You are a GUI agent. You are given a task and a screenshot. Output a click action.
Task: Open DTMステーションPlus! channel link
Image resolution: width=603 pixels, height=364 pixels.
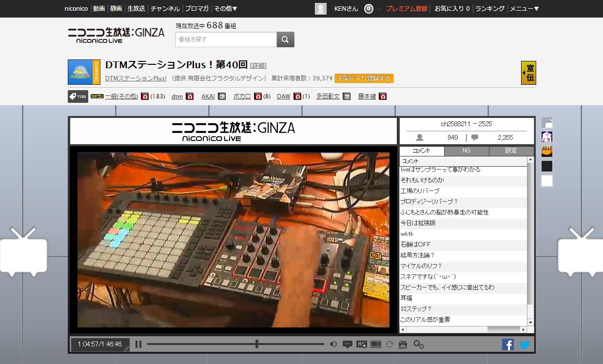coord(136,78)
